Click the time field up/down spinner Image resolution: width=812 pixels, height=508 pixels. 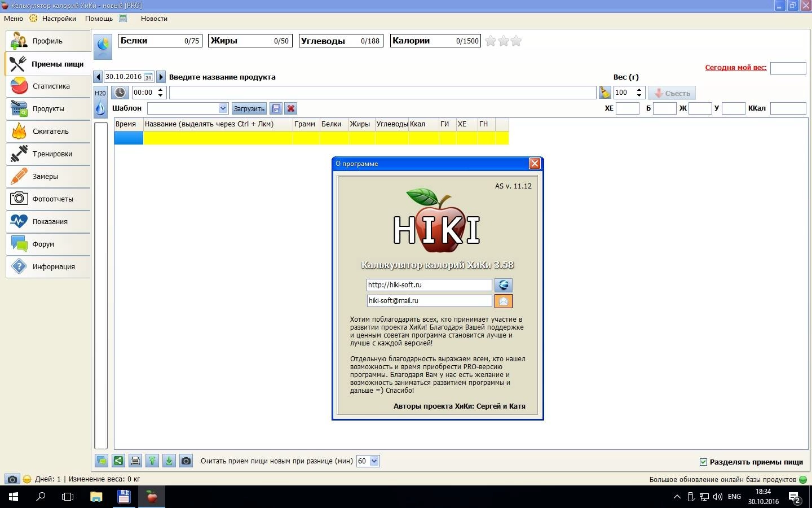pyautogui.click(x=161, y=93)
